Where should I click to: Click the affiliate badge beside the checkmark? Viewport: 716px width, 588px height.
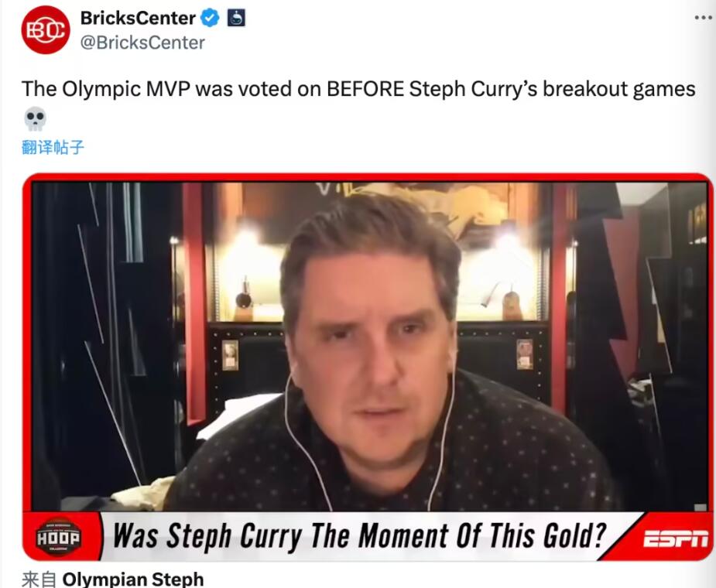[x=236, y=18]
